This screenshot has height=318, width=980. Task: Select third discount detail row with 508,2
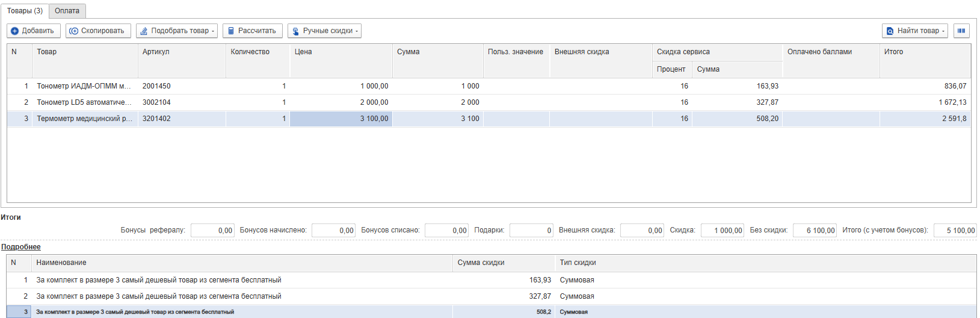point(491,311)
